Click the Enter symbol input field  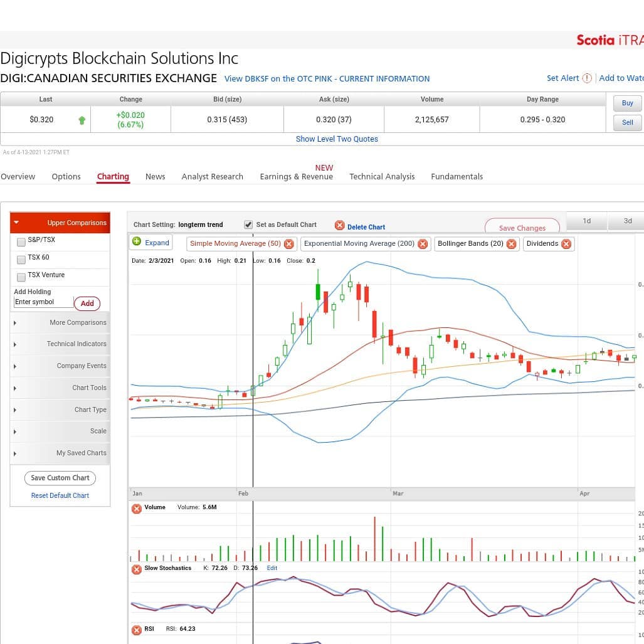coord(43,302)
